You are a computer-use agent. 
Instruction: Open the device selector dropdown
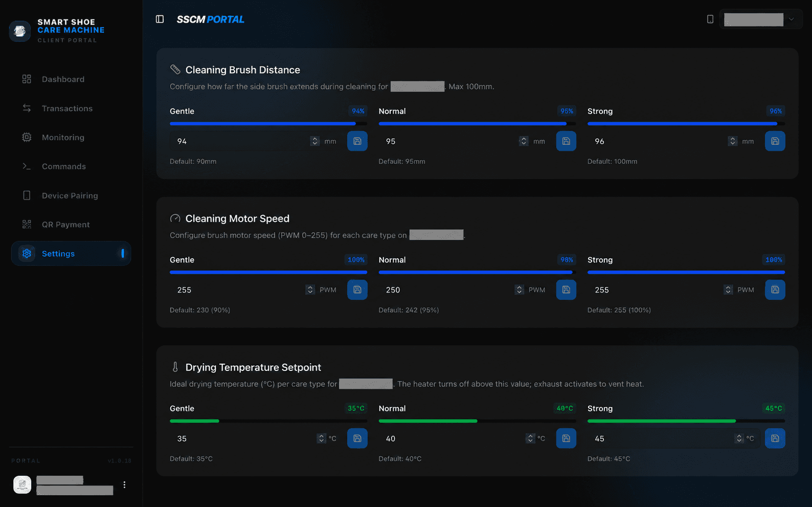click(760, 19)
